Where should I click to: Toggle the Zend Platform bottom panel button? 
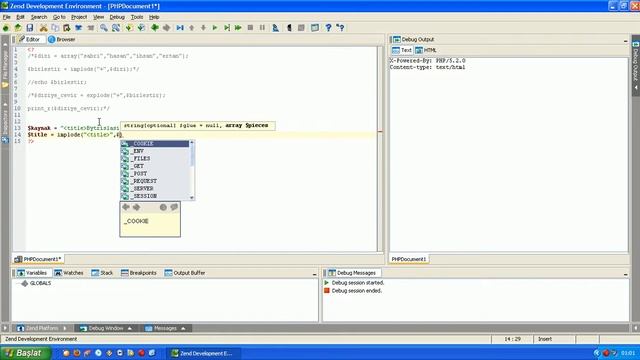(41, 328)
